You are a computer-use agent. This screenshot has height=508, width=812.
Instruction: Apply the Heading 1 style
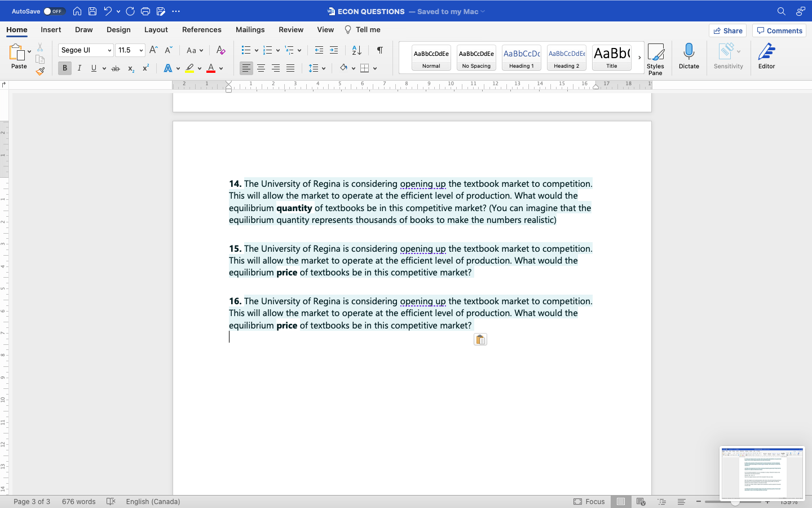(x=522, y=58)
